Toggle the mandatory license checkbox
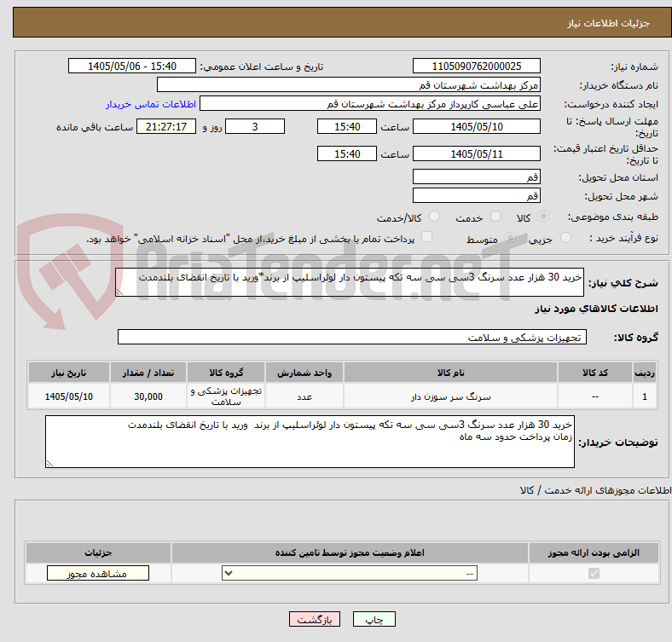The width and height of the screenshot is (672, 642). tap(594, 574)
